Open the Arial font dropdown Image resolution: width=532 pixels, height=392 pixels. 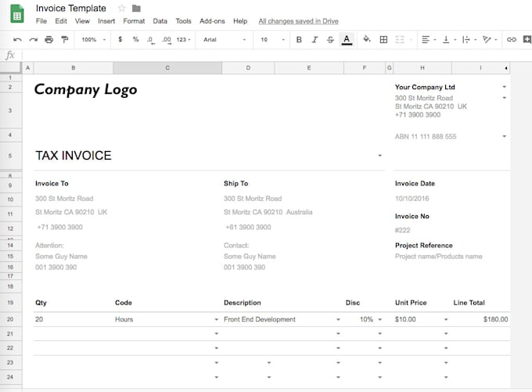[225, 40]
